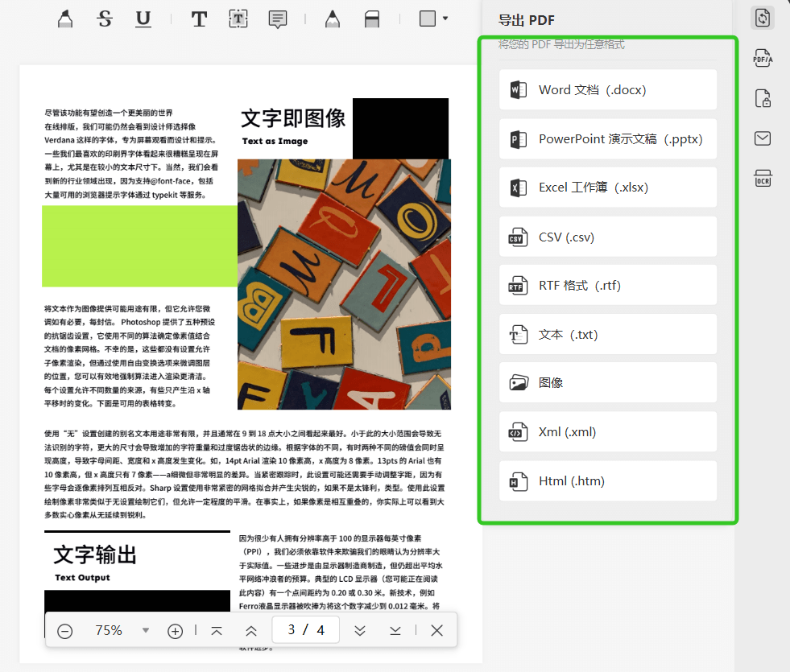Open the 75% zoom level dropdown
The image size is (790, 672).
(146, 631)
